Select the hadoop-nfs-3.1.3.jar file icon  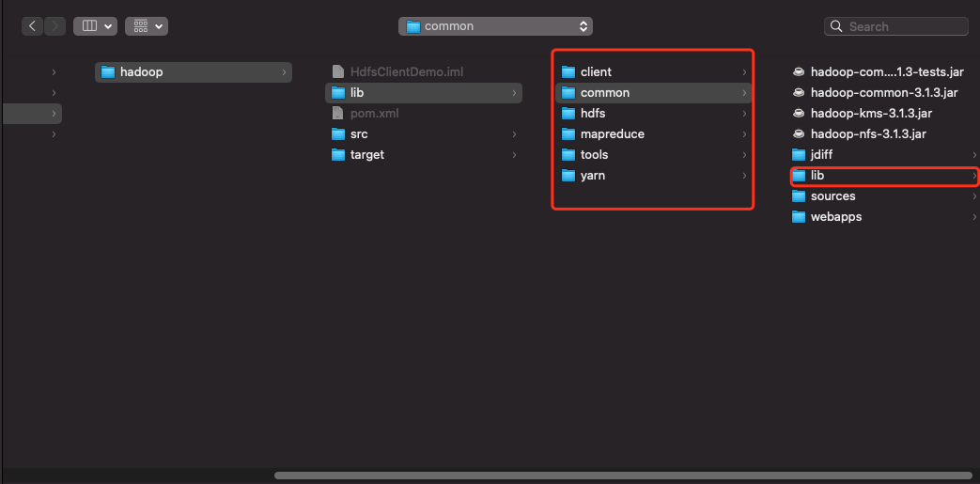(798, 133)
